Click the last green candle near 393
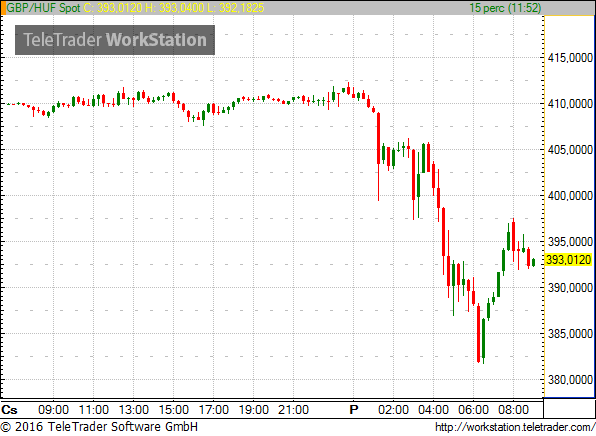 coord(534,262)
